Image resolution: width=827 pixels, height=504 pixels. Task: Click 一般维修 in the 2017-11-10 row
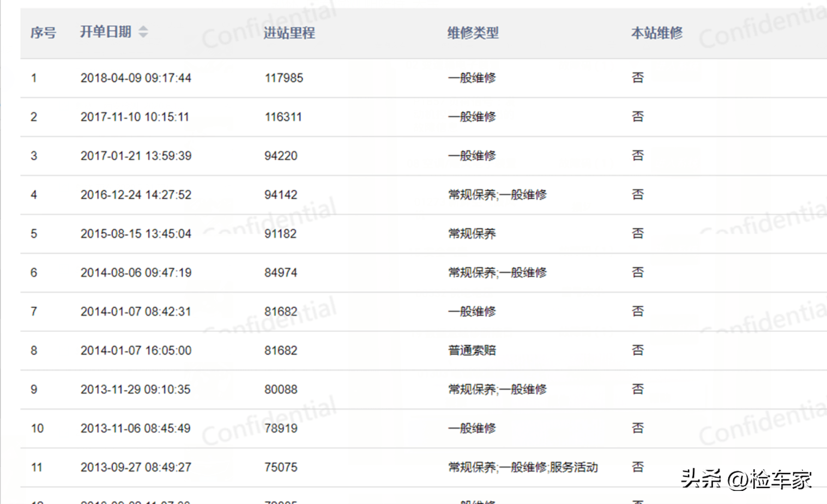(x=472, y=117)
